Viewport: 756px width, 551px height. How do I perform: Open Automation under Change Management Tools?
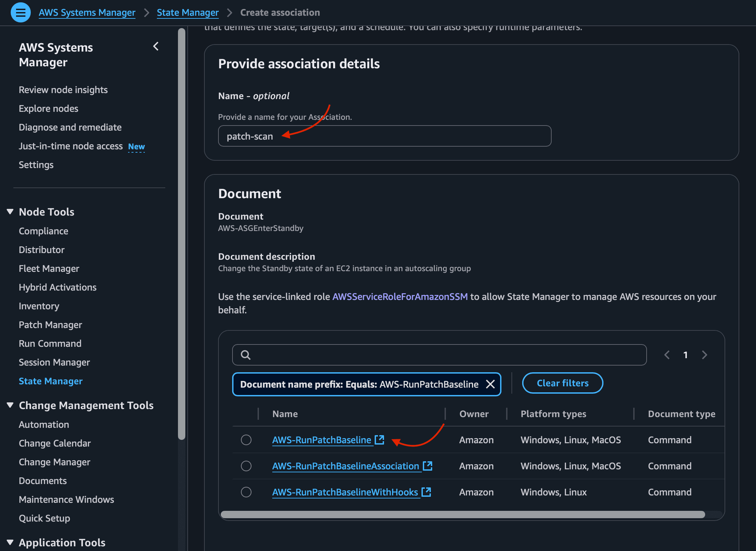(x=44, y=424)
